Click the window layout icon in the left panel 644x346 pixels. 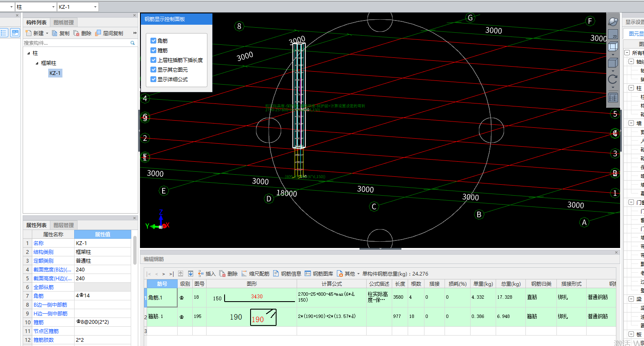point(15,33)
